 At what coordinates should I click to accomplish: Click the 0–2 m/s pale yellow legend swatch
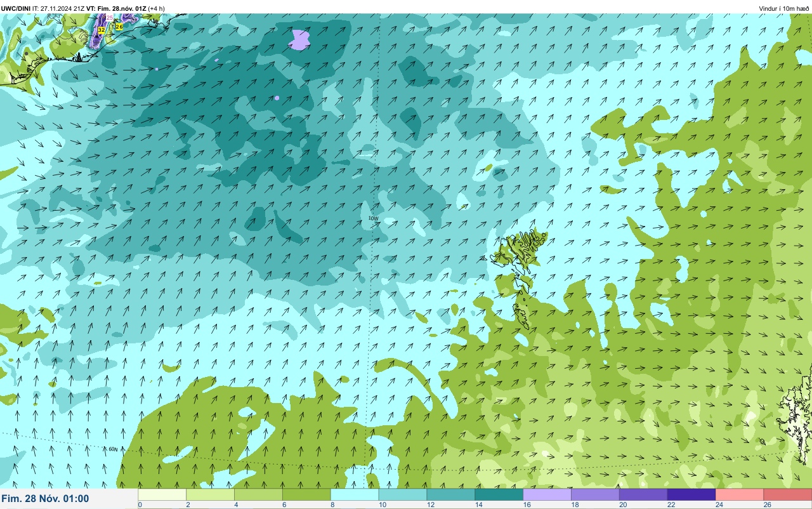[162, 494]
